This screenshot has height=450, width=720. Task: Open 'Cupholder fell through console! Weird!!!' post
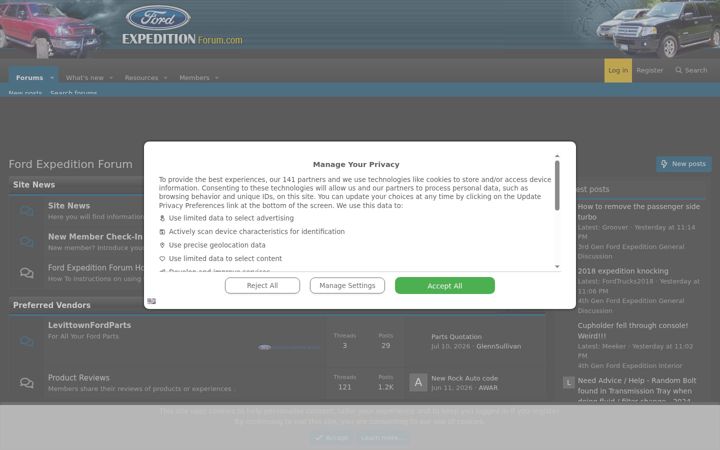click(633, 331)
